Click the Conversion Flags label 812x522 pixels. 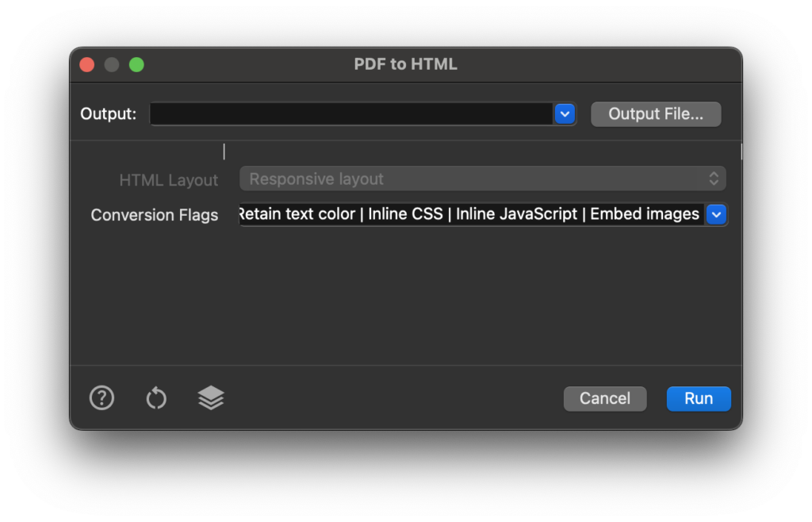155,215
